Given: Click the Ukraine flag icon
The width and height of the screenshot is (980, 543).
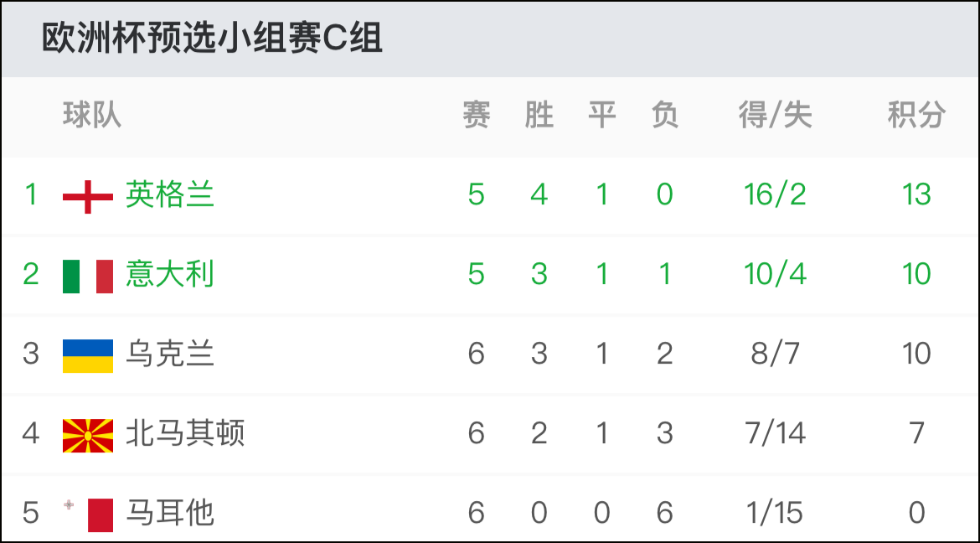Looking at the screenshot, I should tap(87, 356).
